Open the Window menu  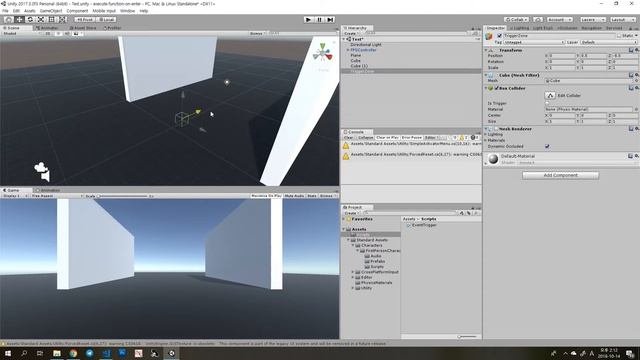tap(127, 11)
